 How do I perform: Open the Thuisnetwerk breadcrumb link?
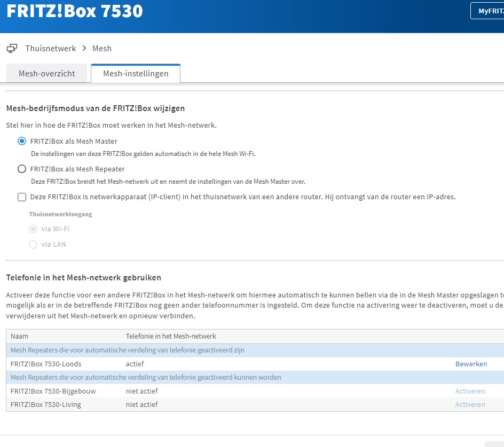51,49
